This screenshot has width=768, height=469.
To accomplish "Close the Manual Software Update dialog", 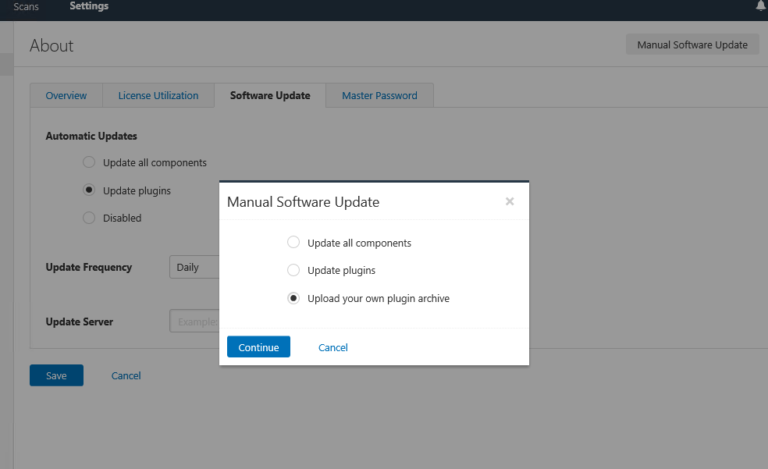I will 509,201.
